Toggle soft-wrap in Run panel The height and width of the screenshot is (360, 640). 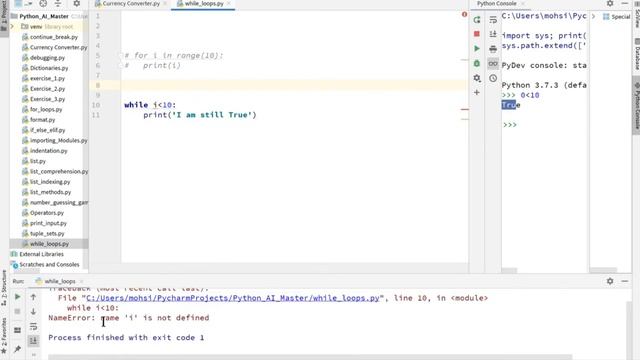33,326
